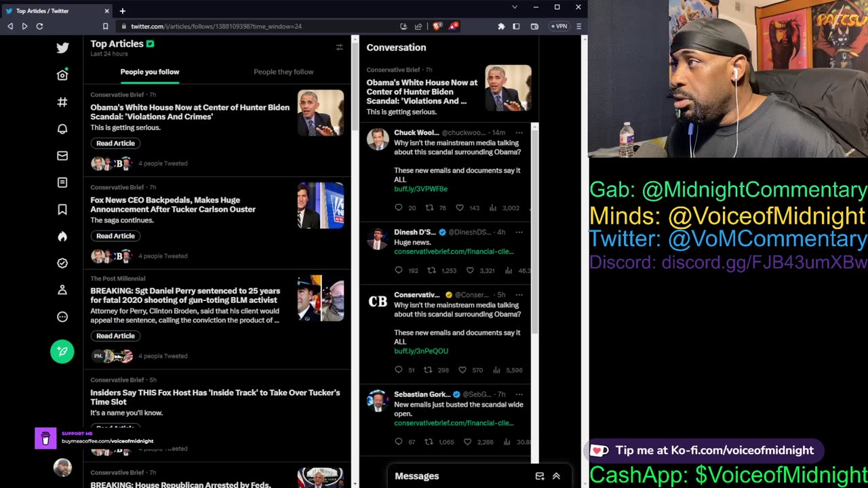
Task: Open more options on Dinesh D'Souza tweet
Action: coord(519,232)
